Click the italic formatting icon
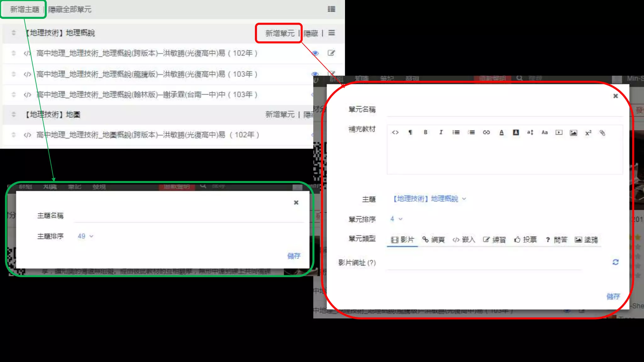This screenshot has height=362, width=644. 441,132
